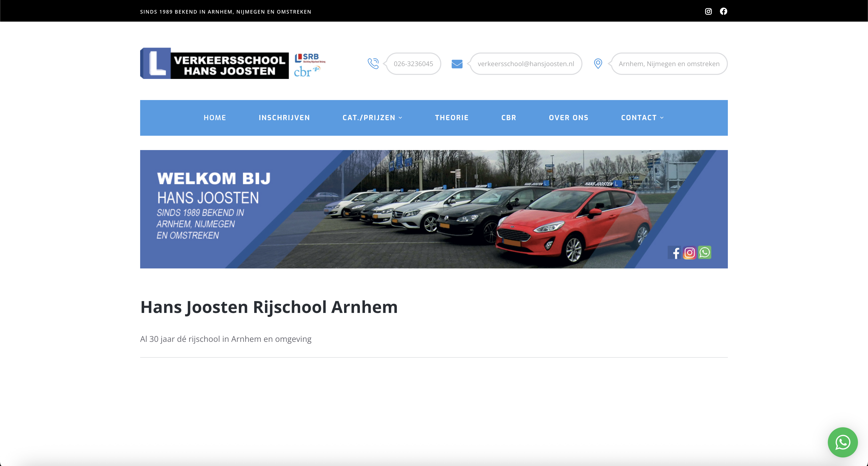Viewport: 868px width, 466px height.
Task: Expand the Contact dropdown chevron
Action: (x=662, y=118)
